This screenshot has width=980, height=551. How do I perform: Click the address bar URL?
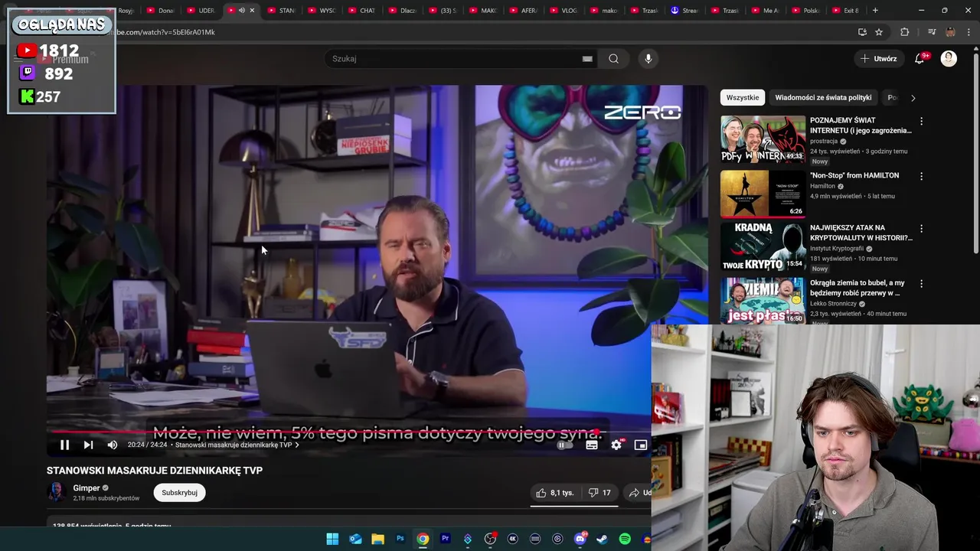point(165,32)
